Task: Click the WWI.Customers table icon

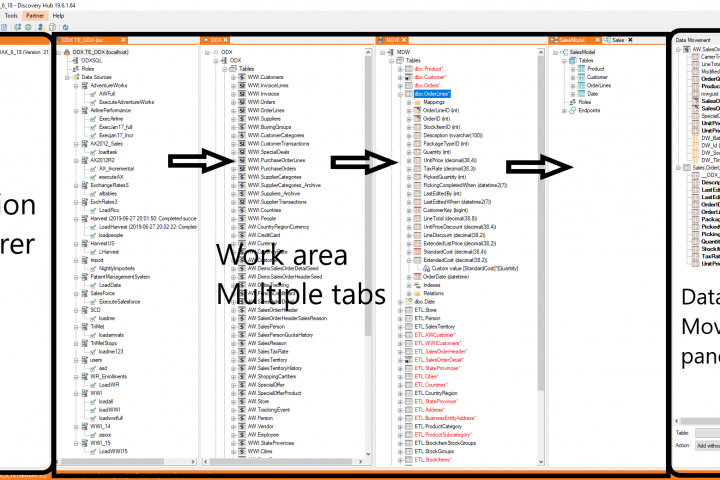Action: click(242, 76)
